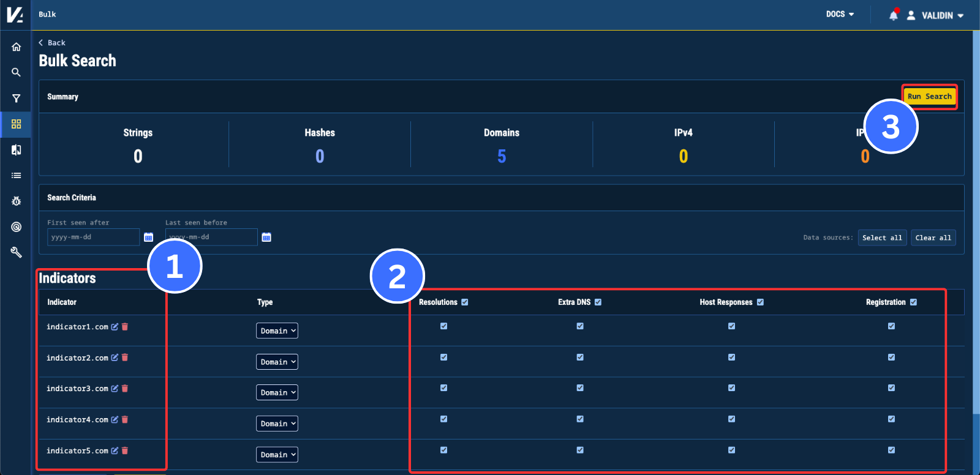
Task: Open First seen after calendar picker
Action: (148, 237)
